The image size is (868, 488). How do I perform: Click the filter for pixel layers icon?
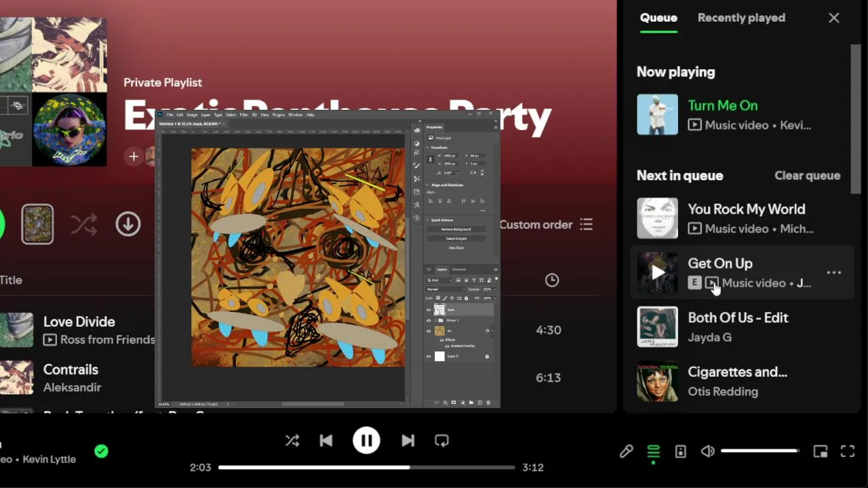458,280
